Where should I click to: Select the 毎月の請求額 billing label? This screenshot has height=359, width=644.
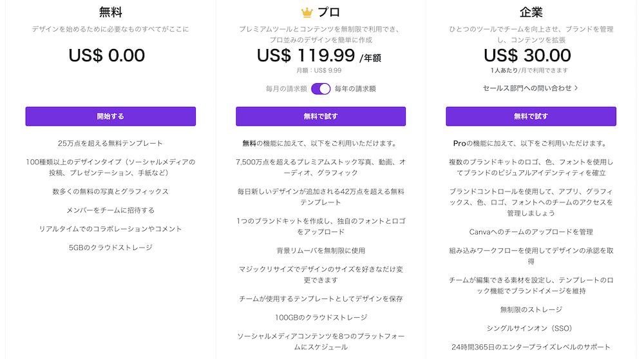click(286, 89)
